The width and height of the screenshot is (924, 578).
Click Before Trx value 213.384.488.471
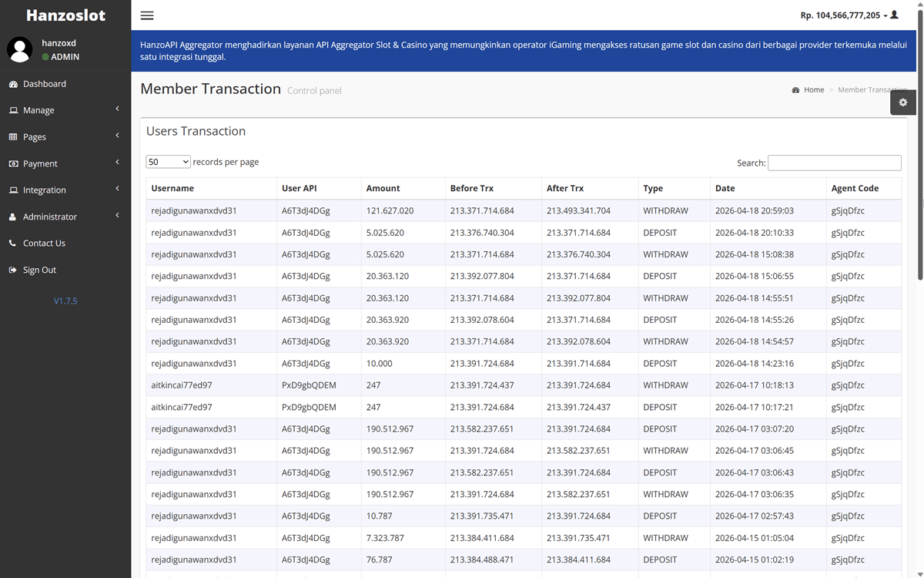tap(482, 560)
